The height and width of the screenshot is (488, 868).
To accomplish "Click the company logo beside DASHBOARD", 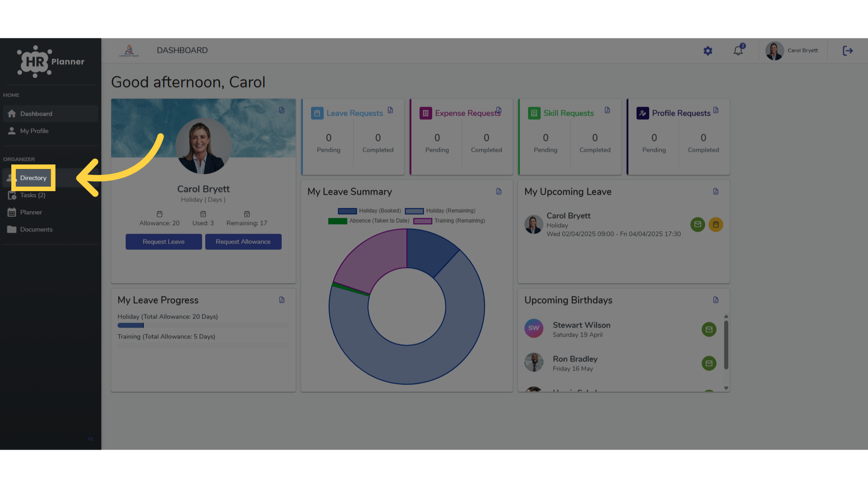I will tap(129, 51).
